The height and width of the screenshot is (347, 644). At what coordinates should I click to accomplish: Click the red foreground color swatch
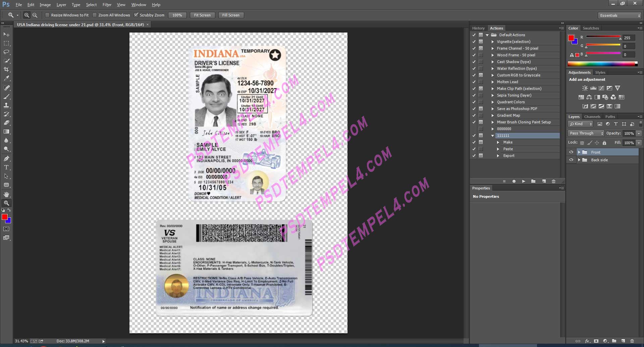(5, 216)
